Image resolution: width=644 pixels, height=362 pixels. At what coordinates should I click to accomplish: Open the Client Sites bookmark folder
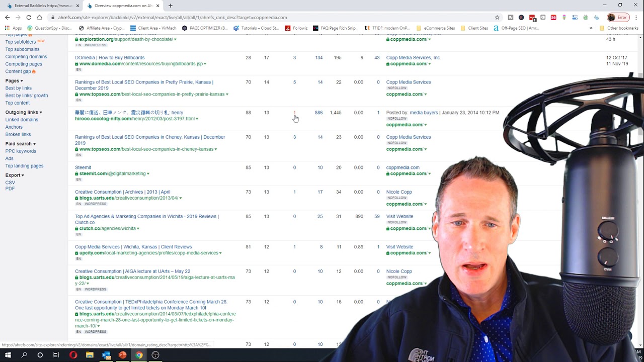click(x=474, y=28)
